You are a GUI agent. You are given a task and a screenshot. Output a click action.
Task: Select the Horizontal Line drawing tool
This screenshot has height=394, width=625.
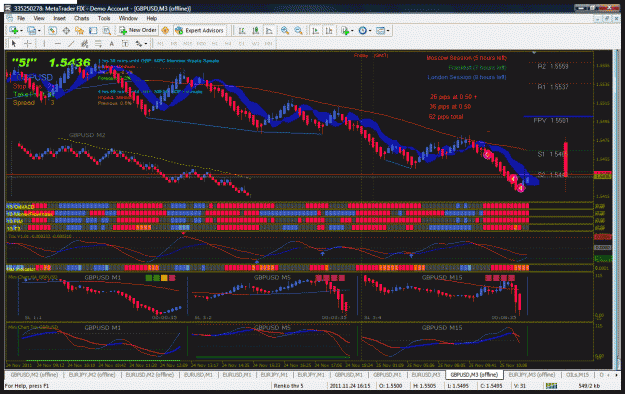point(58,43)
